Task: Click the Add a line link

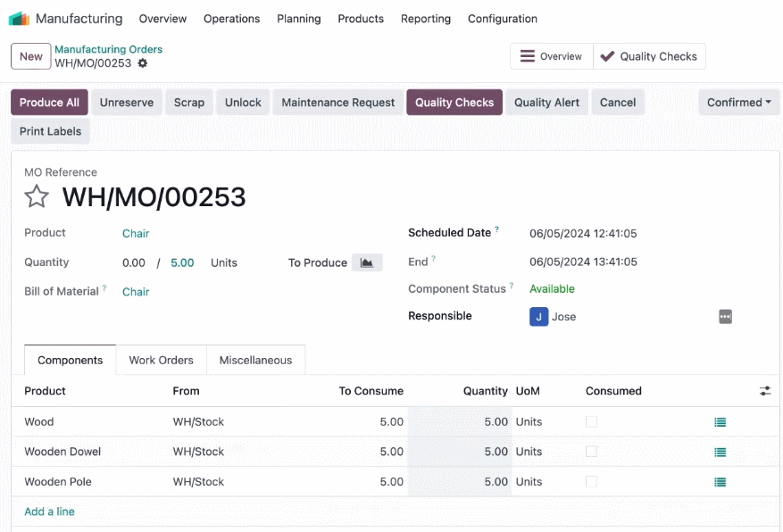Action: click(49, 511)
